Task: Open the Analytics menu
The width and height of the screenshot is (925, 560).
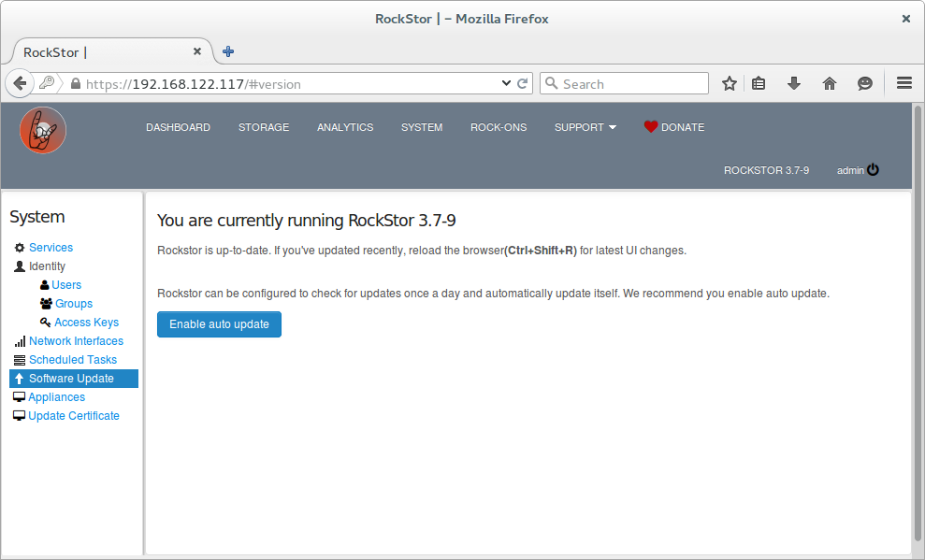Action: [345, 127]
